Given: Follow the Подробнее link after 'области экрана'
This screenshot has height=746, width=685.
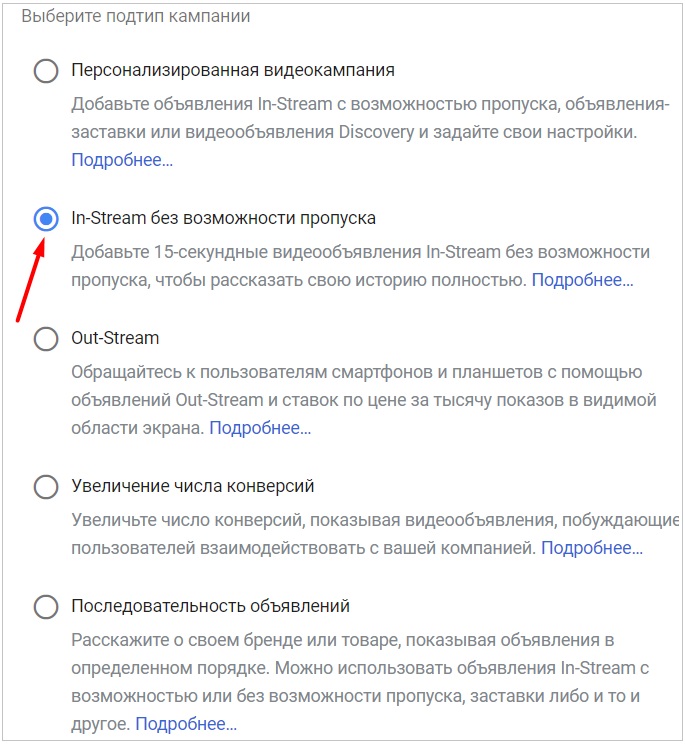Looking at the screenshot, I should click(260, 428).
